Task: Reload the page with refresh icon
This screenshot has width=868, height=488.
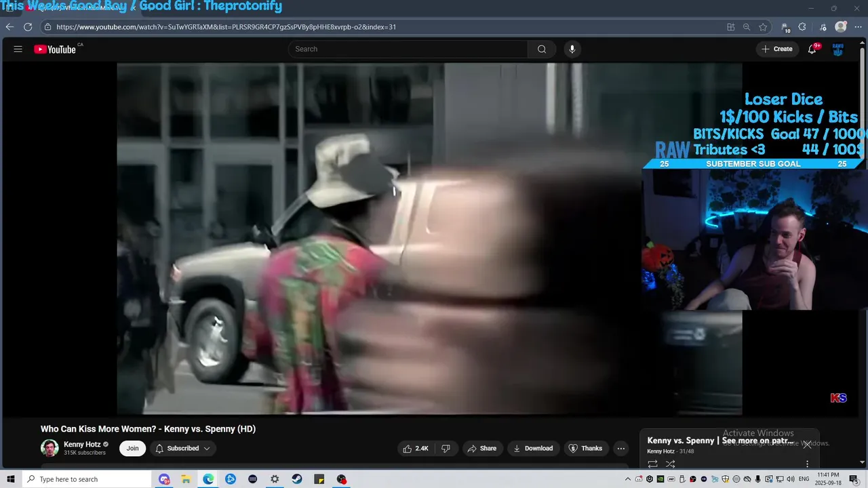Action: coord(28,27)
